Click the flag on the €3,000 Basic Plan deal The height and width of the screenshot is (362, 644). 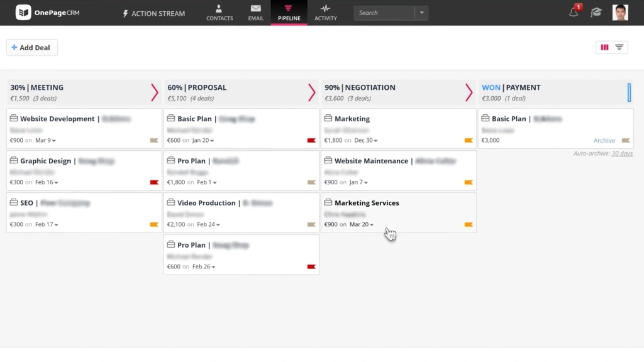(x=626, y=140)
